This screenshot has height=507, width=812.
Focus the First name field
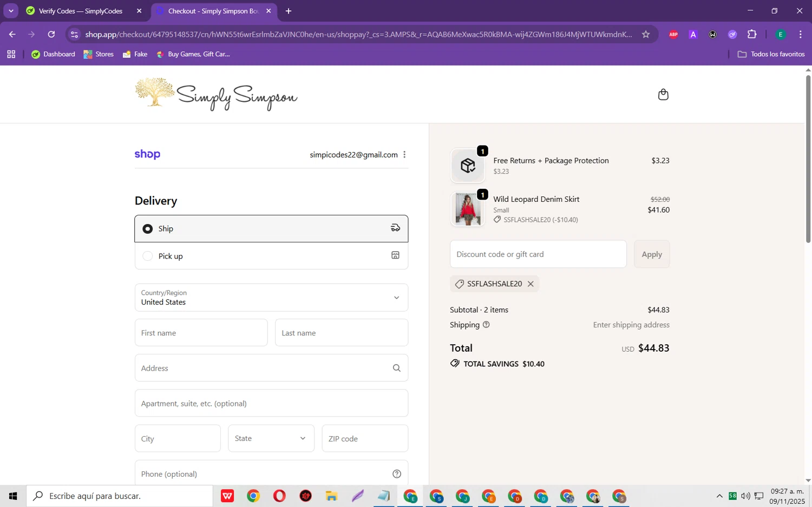[201, 333]
